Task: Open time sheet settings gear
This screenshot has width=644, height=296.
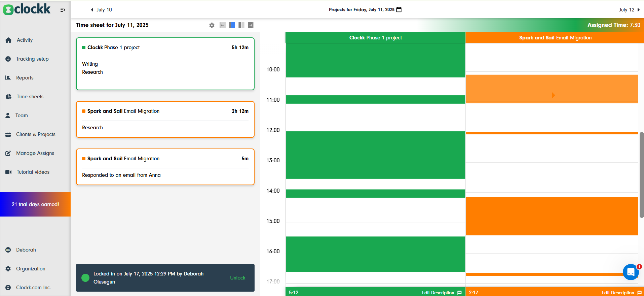Action: [212, 25]
